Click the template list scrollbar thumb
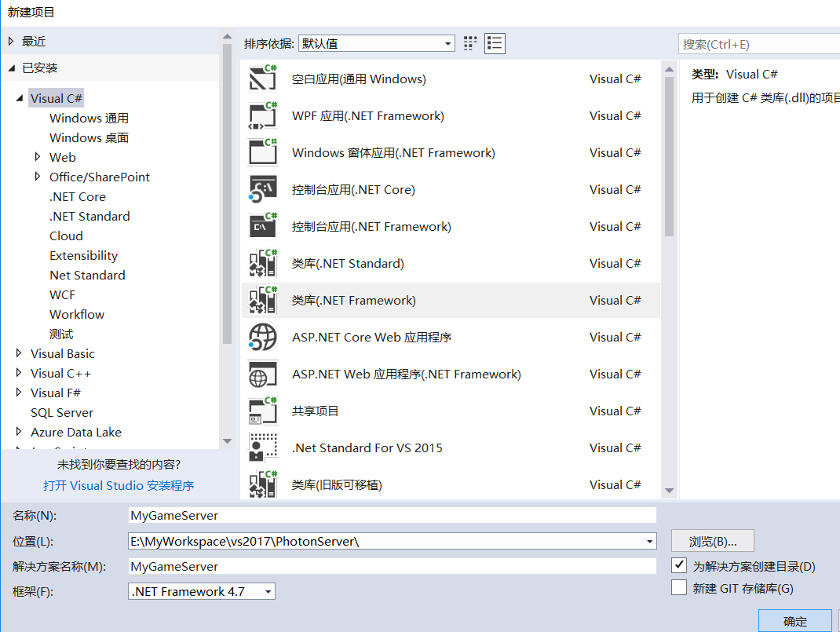This screenshot has width=840, height=632. tap(669, 156)
